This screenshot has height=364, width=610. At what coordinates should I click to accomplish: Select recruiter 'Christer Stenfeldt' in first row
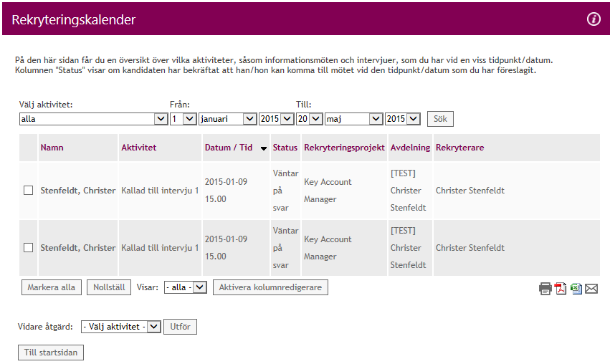point(470,191)
